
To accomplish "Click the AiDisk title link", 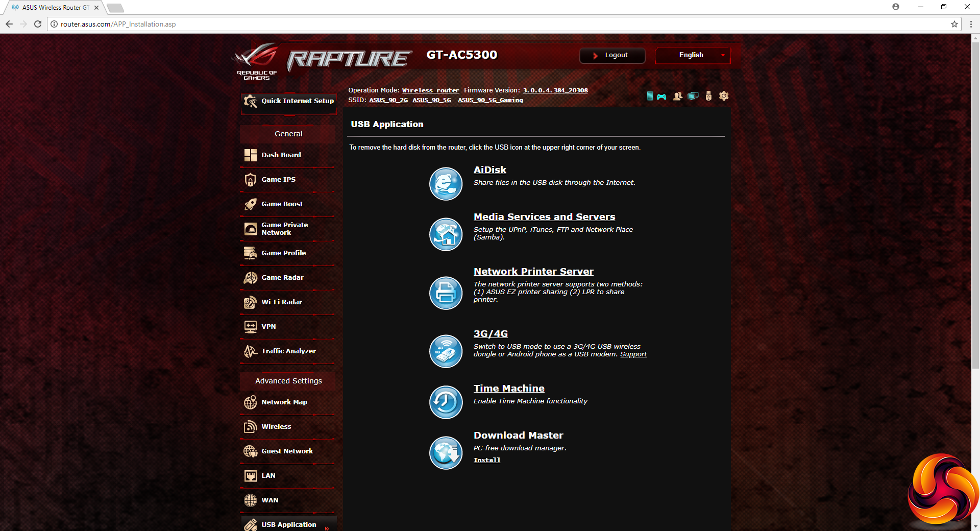I will point(490,170).
